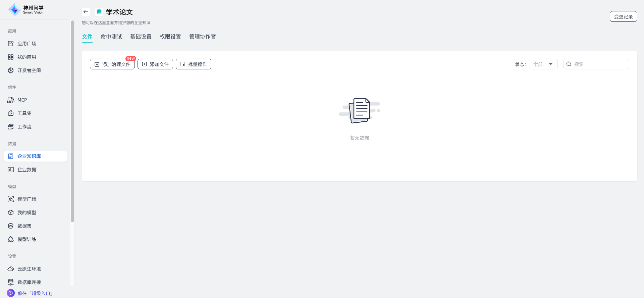This screenshot has height=298, width=644.
Task: Go to the 管理协作者 tab
Action: (202, 37)
